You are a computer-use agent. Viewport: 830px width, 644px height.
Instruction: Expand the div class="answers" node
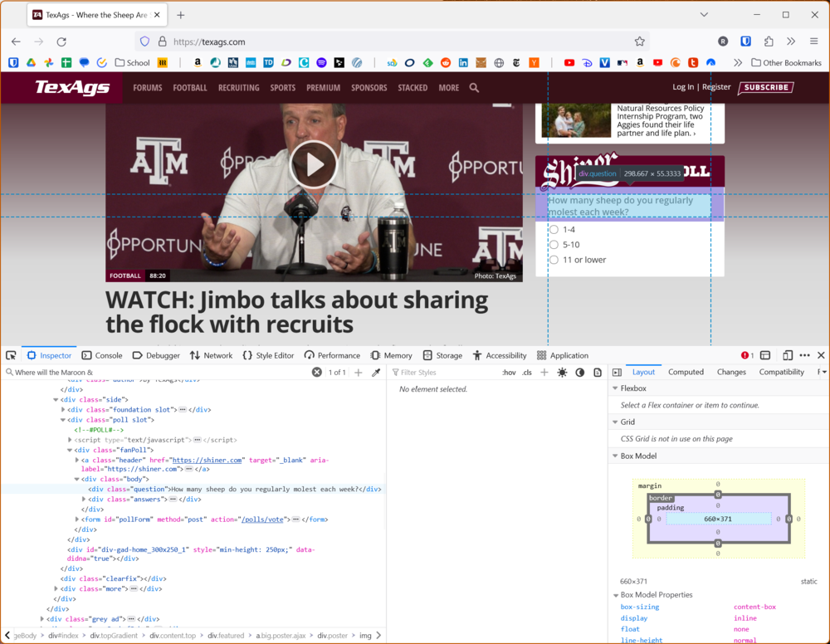coord(84,500)
